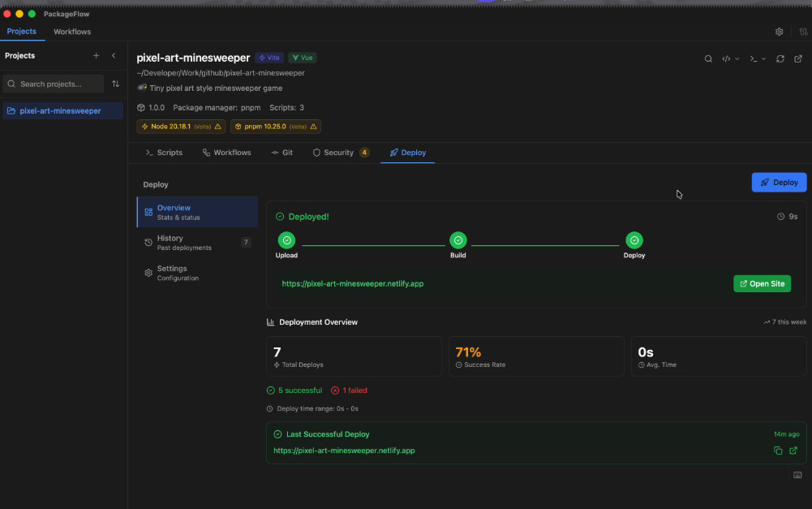This screenshot has width=812, height=509.
Task: Click the branch icon beside settings gear
Action: pyautogui.click(x=803, y=32)
